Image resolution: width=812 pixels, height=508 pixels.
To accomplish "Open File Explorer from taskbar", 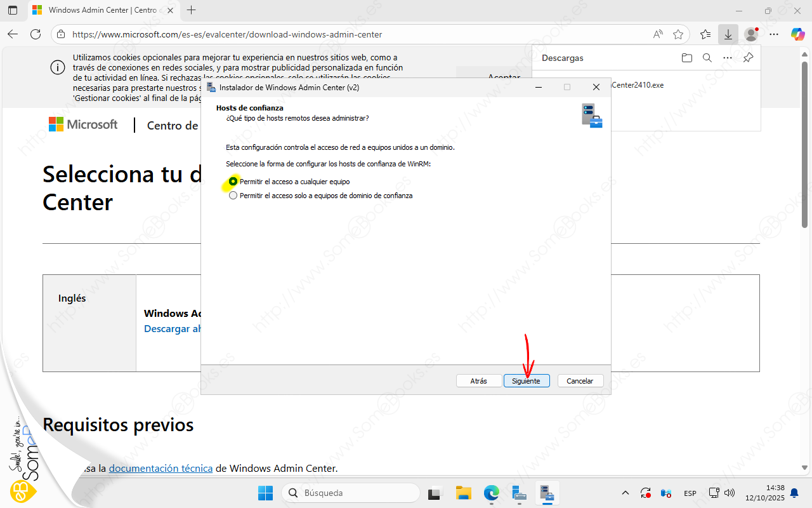I will 464,493.
